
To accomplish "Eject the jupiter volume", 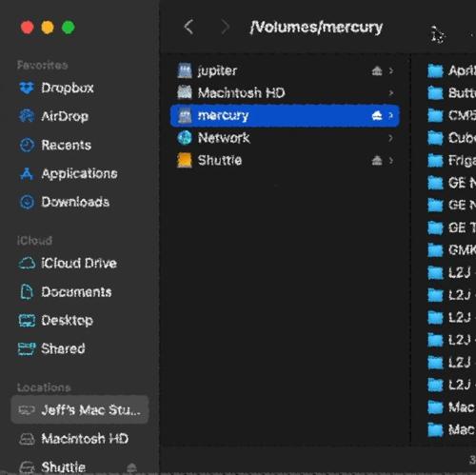I will (377, 70).
